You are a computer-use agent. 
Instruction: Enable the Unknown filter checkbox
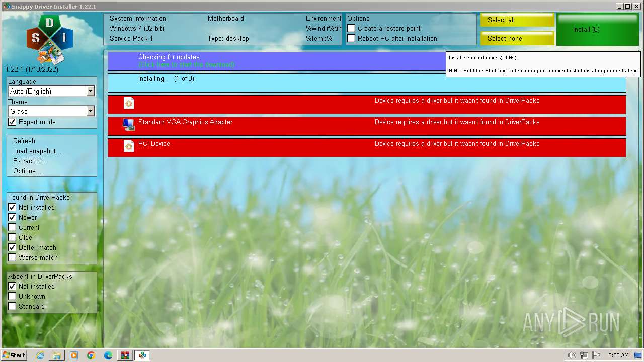click(12, 297)
